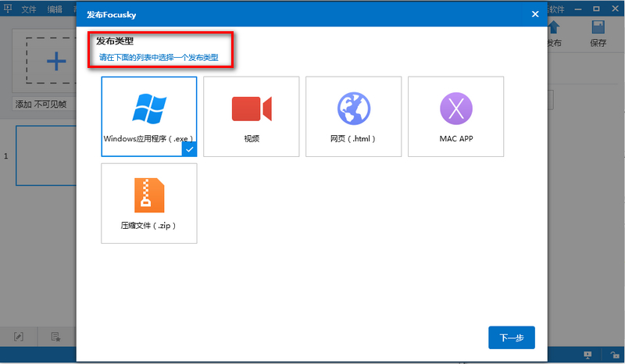Select Windows application (.exe) publish type
This screenshot has height=364, width=625.
(x=148, y=116)
